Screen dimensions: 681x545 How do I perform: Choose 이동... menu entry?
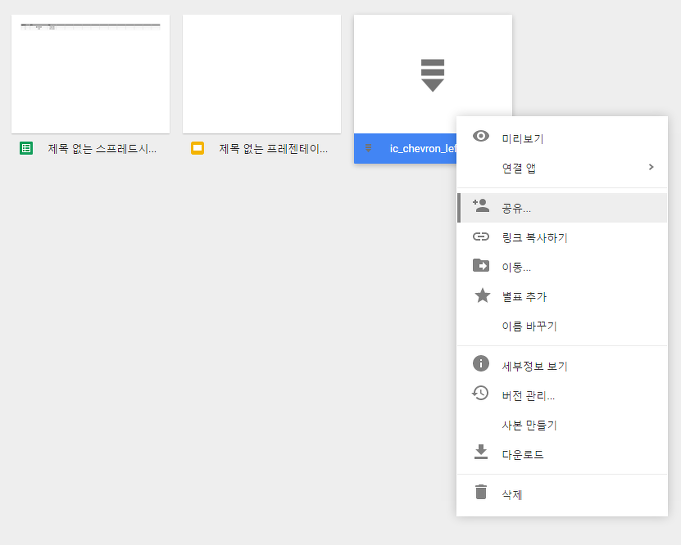point(562,267)
